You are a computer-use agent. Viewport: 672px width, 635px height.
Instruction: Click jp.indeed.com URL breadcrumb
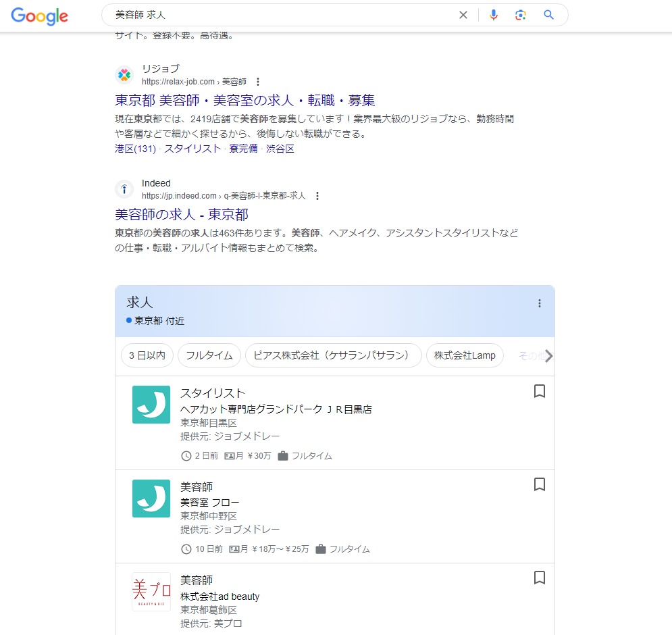[224, 196]
